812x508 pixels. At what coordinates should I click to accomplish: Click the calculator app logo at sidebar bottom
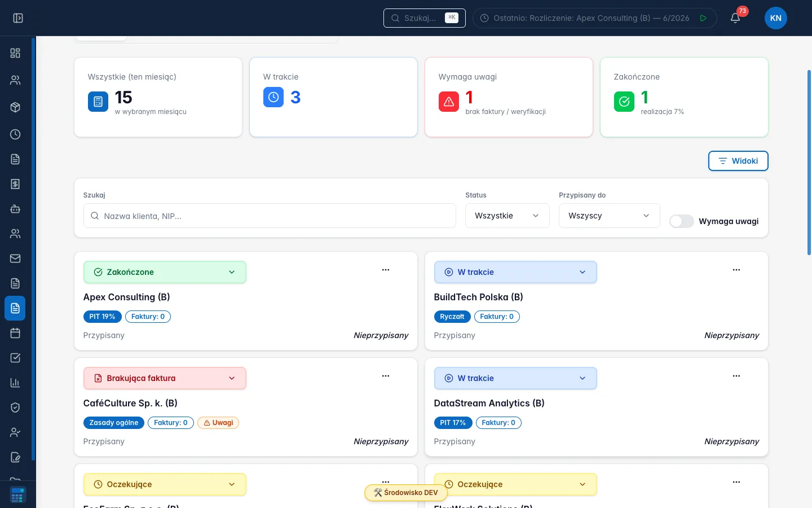17,495
